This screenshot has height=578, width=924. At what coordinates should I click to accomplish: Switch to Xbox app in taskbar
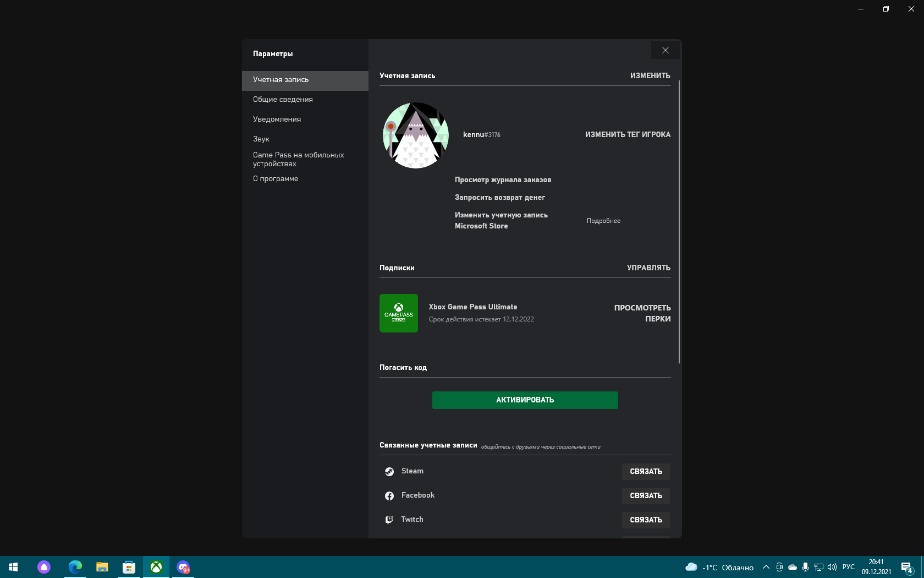[156, 567]
